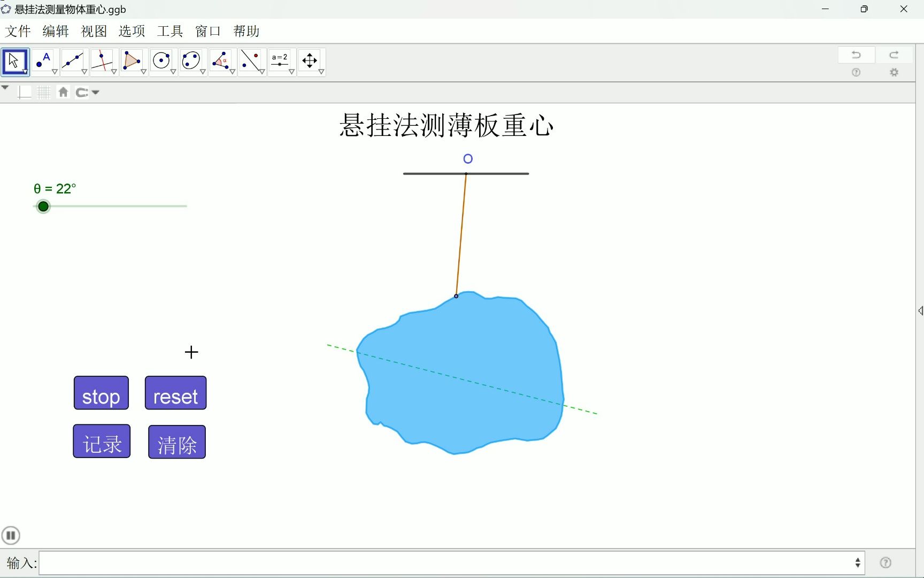Open the Point tool dropdown arrow
The height and width of the screenshot is (578, 924).
(x=54, y=71)
